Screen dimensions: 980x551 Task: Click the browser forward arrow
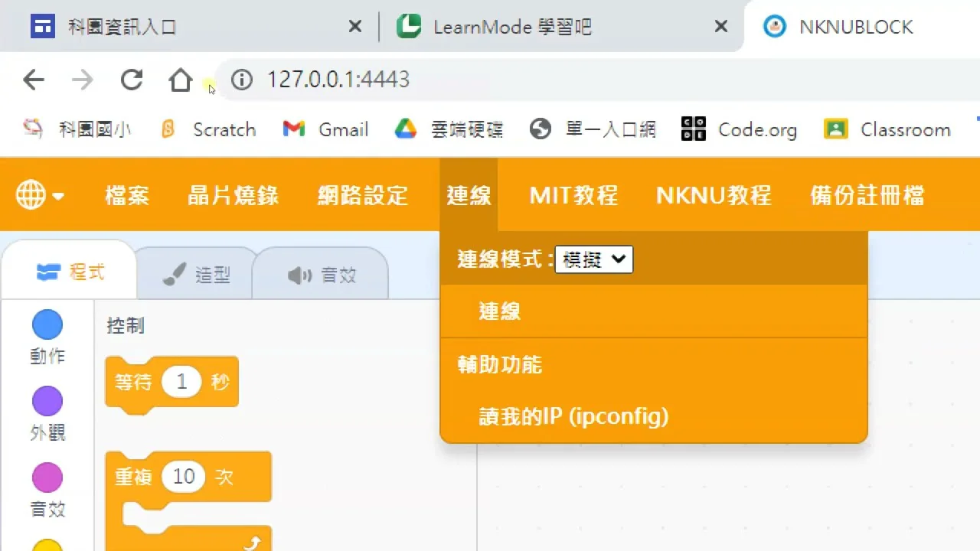[x=82, y=80]
